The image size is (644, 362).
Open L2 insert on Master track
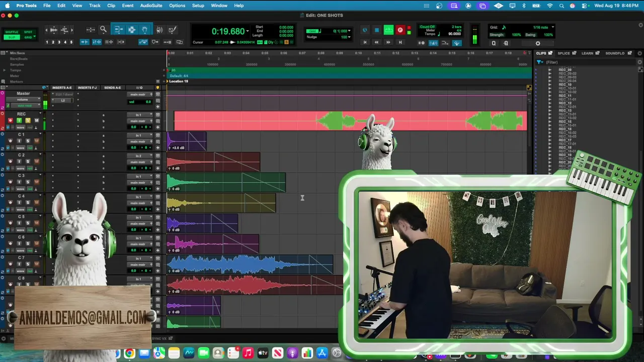tap(63, 100)
